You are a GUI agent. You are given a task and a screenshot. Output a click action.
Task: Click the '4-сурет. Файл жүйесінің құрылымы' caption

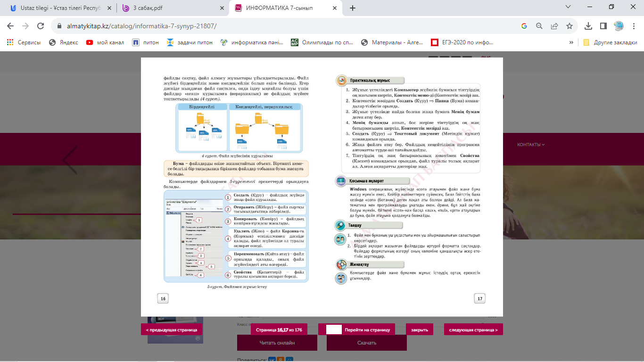coord(237,156)
